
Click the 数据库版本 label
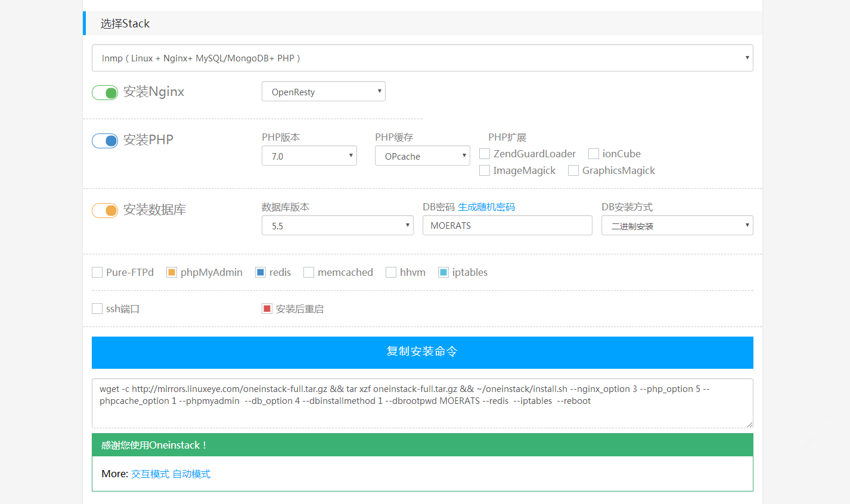[286, 207]
